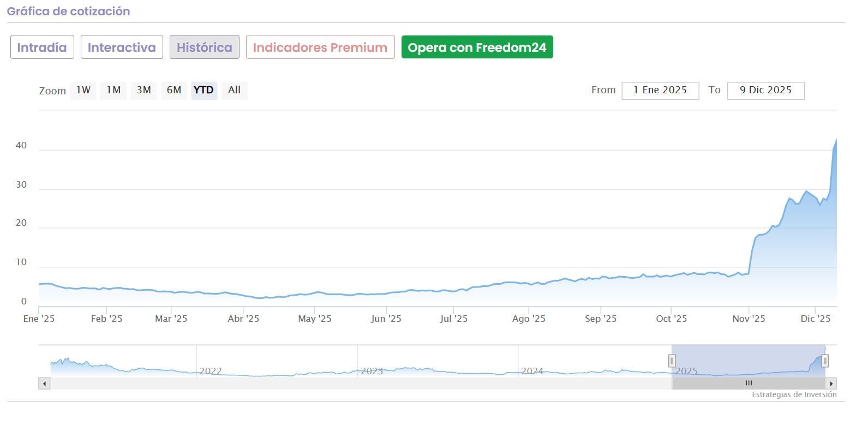Open the Estrategias de Inversión credit link
The width and height of the screenshot is (868, 425).
tap(794, 394)
